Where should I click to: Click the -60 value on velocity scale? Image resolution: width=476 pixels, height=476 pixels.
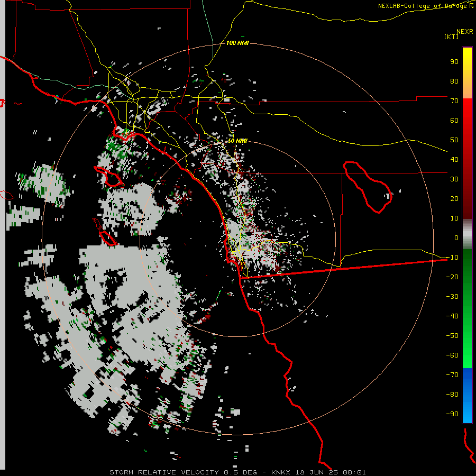(x=452, y=355)
